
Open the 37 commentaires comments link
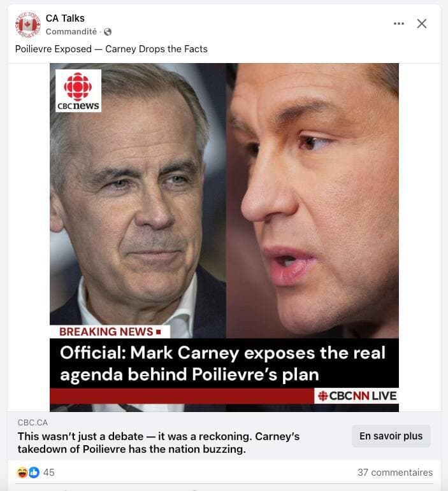[x=395, y=472]
